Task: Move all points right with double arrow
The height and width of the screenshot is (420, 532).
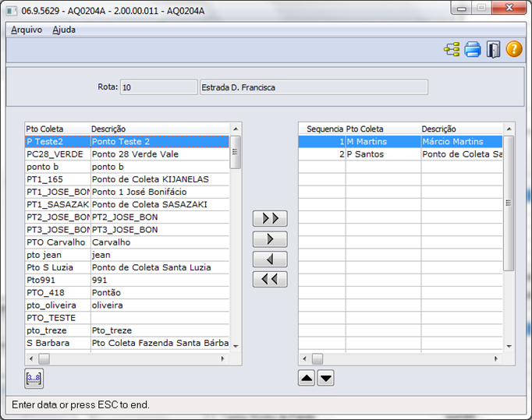Action: click(270, 219)
